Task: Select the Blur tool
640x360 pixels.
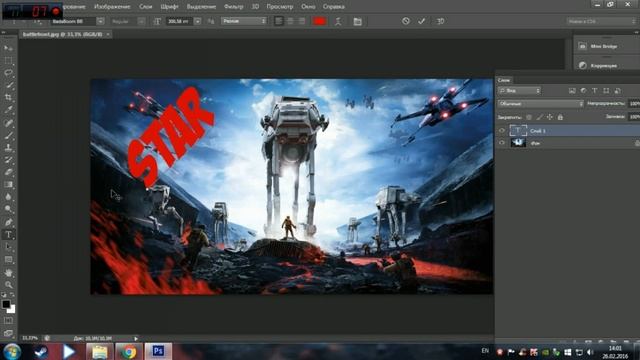Action: pyautogui.click(x=8, y=197)
